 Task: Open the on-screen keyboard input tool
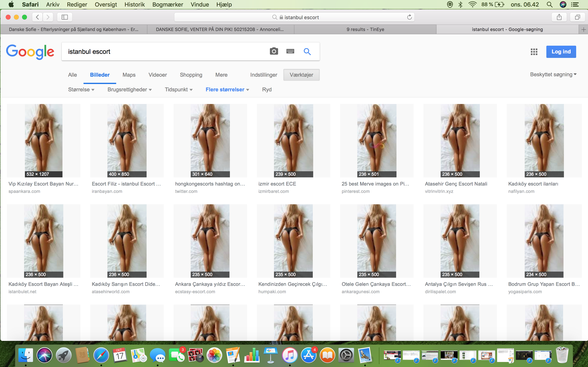pos(290,51)
